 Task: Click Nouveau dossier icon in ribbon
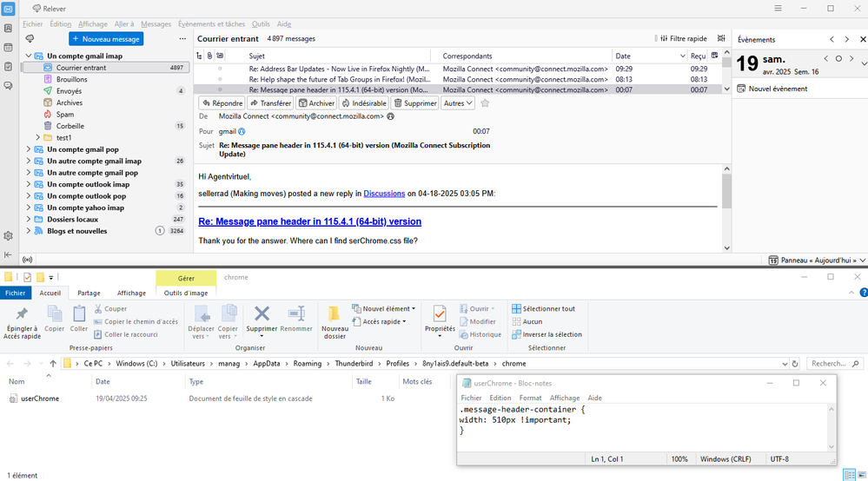[334, 313]
